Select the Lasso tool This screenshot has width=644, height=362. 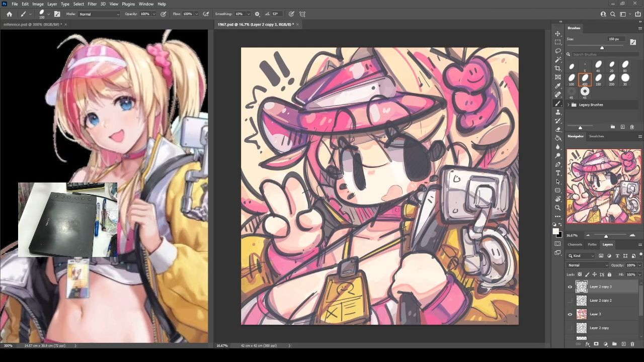click(x=557, y=51)
